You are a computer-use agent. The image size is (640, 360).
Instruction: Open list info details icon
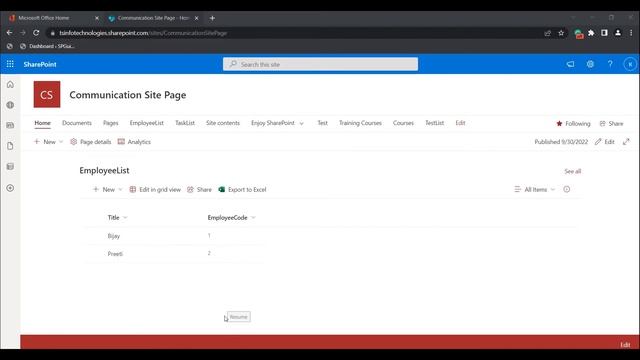(567, 189)
